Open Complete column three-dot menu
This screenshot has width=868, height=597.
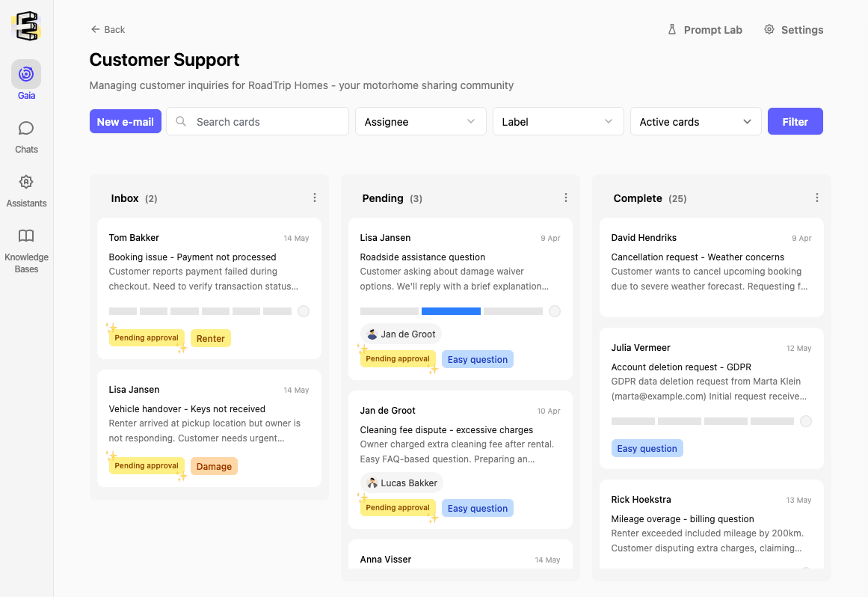point(817,198)
